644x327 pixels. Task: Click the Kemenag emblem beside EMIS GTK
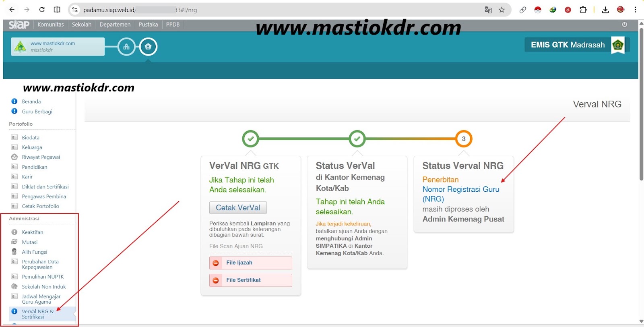[618, 45]
